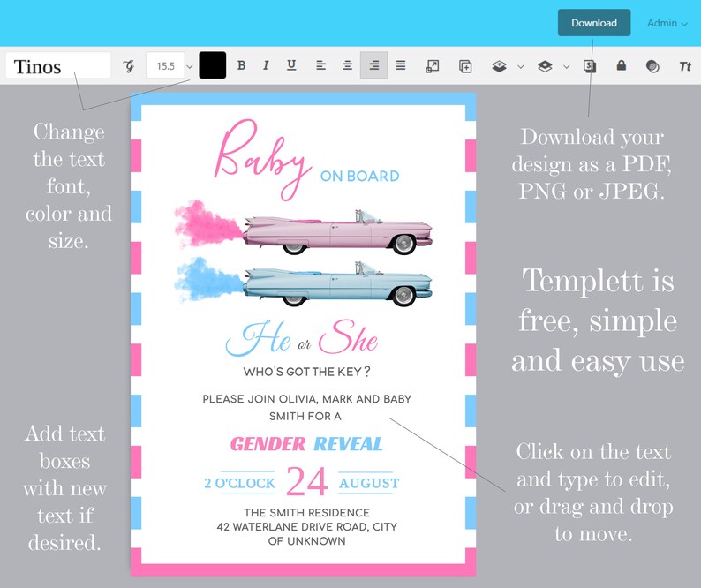Select 42 WATERLANE DRIVE ROAD, CITY address line
Image resolution: width=701 pixels, height=588 pixels.
pyautogui.click(x=306, y=527)
